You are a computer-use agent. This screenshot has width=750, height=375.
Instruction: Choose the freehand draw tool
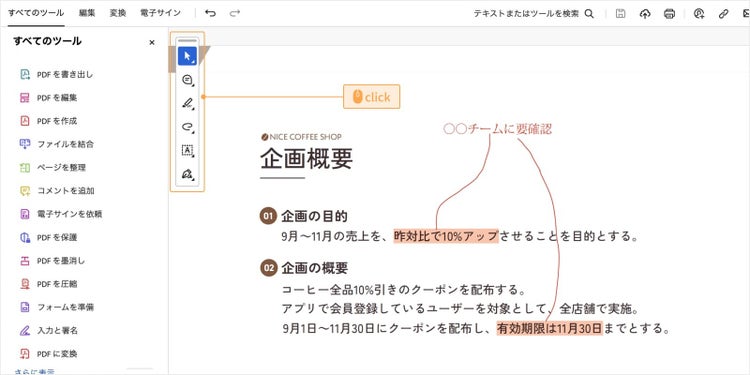click(x=188, y=127)
